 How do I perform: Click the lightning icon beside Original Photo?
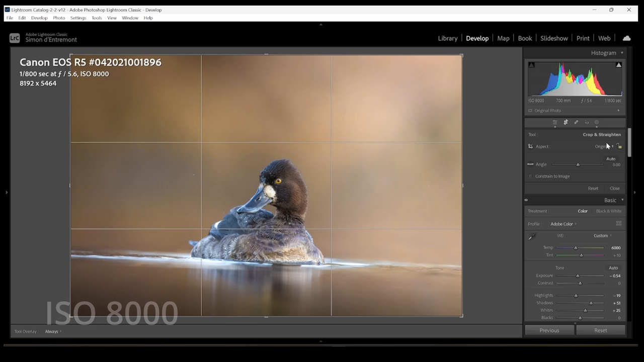pyautogui.click(x=618, y=111)
